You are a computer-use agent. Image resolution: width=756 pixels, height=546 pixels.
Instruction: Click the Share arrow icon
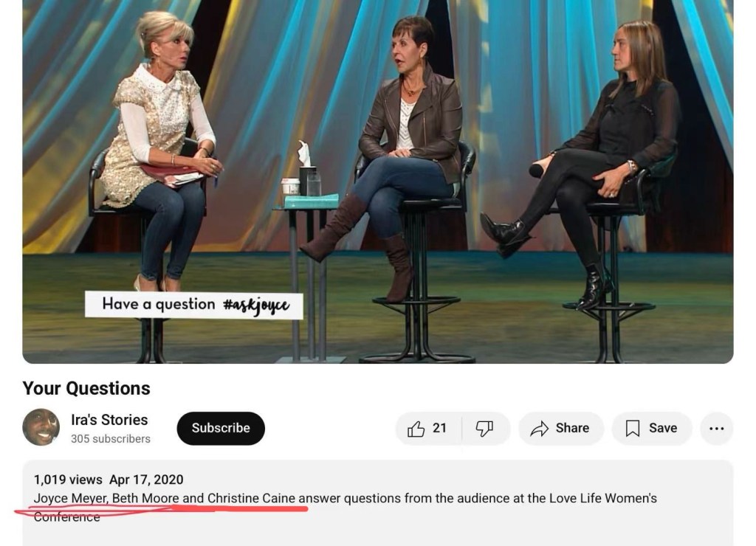coord(540,429)
